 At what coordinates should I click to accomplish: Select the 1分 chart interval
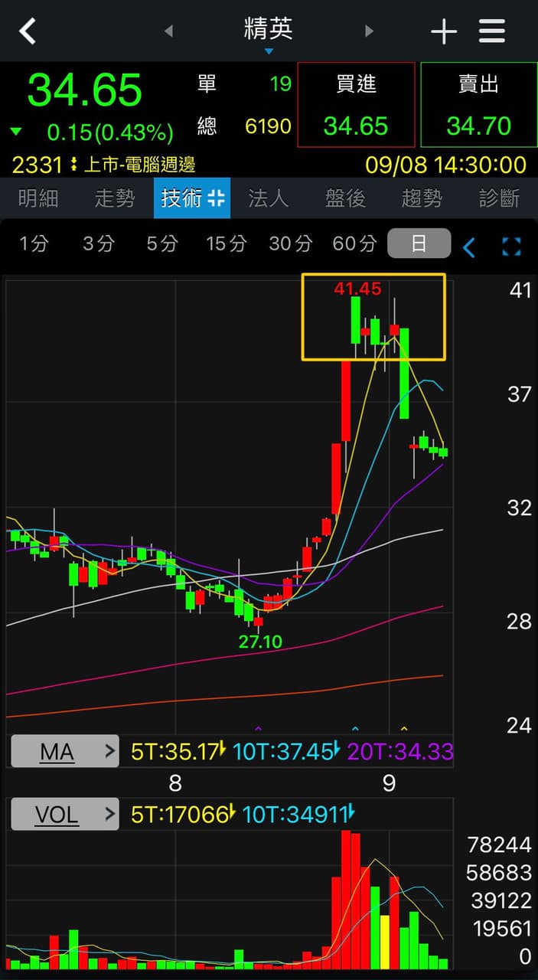(34, 244)
